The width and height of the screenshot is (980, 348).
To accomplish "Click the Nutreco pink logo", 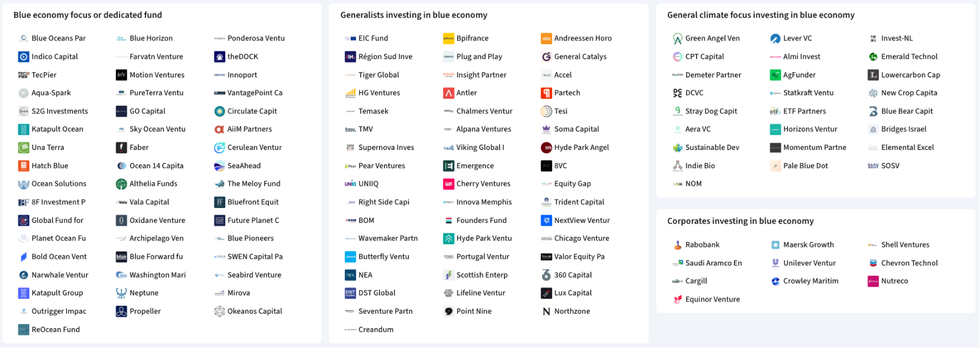I will (x=873, y=281).
